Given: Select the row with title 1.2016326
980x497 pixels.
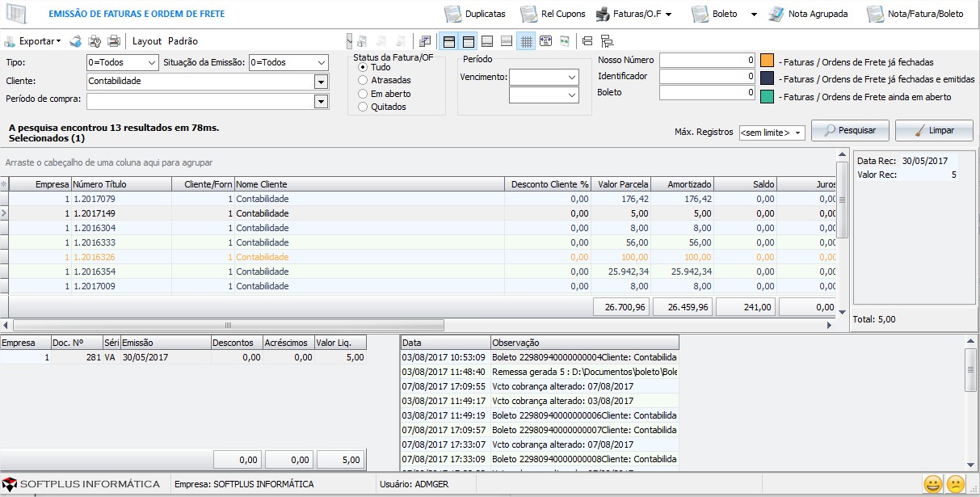Looking at the screenshot, I should [418, 257].
